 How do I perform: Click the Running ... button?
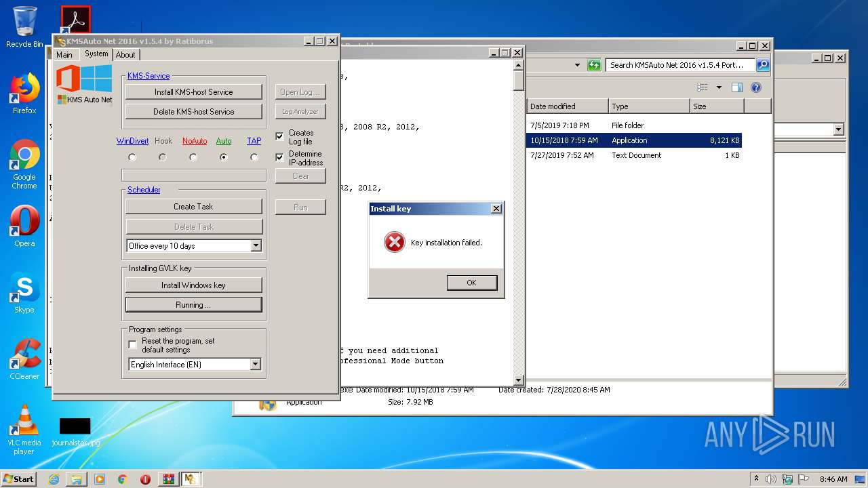(x=194, y=305)
